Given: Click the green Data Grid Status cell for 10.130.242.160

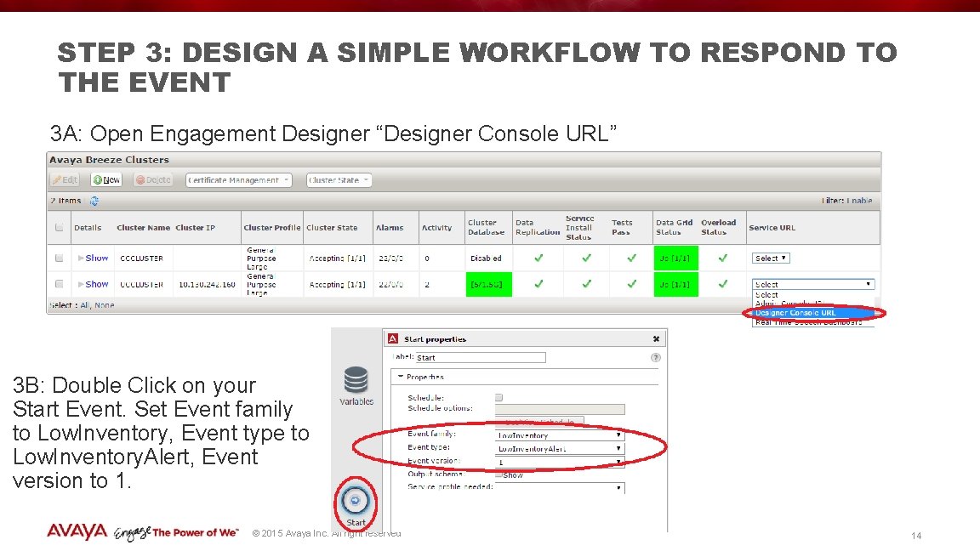Looking at the screenshot, I should (675, 284).
